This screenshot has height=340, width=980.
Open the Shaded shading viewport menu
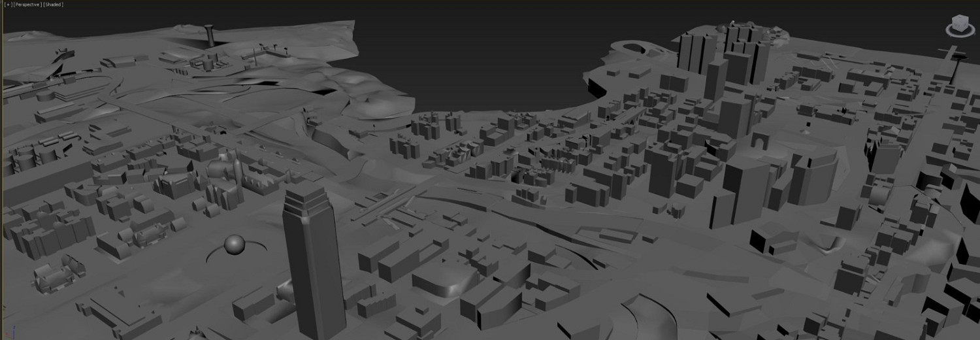53,5
